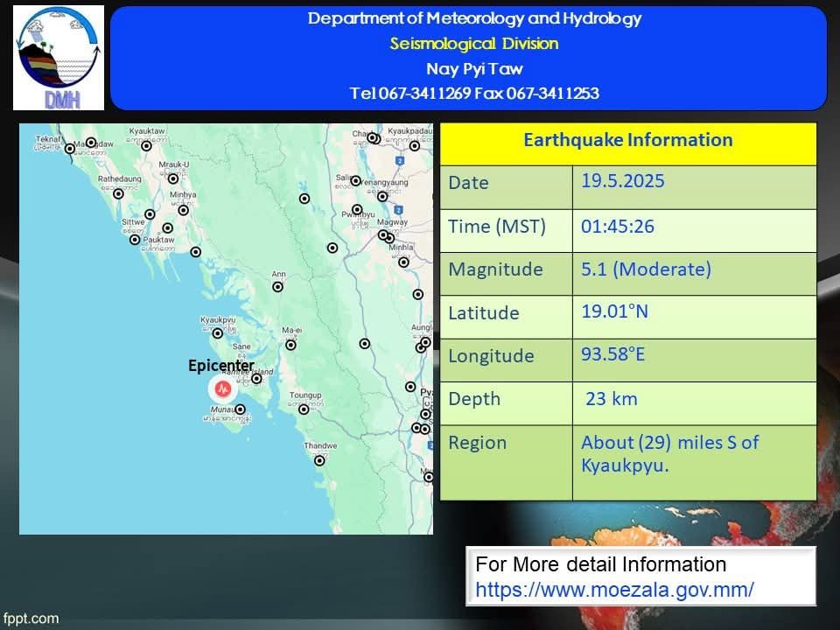Click the Epicenter label on the map
Image resolution: width=840 pixels, height=630 pixels.
click(x=221, y=366)
